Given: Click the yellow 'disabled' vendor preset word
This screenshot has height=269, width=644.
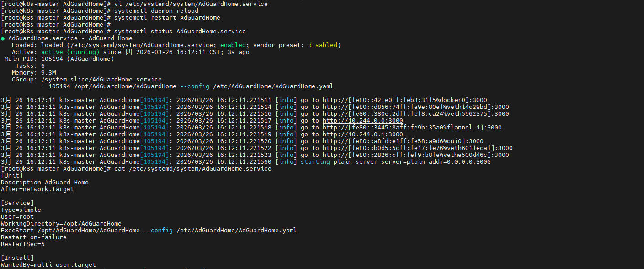Looking at the screenshot, I should [323, 45].
